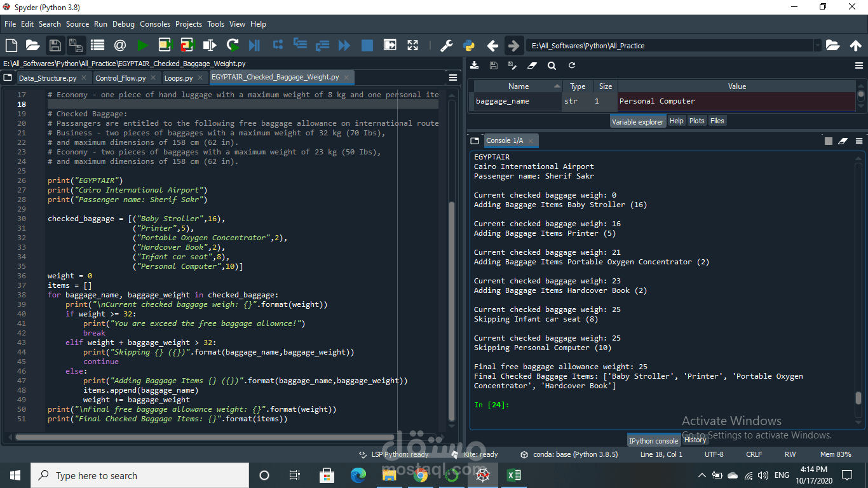868x488 pixels.
Task: Select the baggage_name variable row
Action: 665,101
